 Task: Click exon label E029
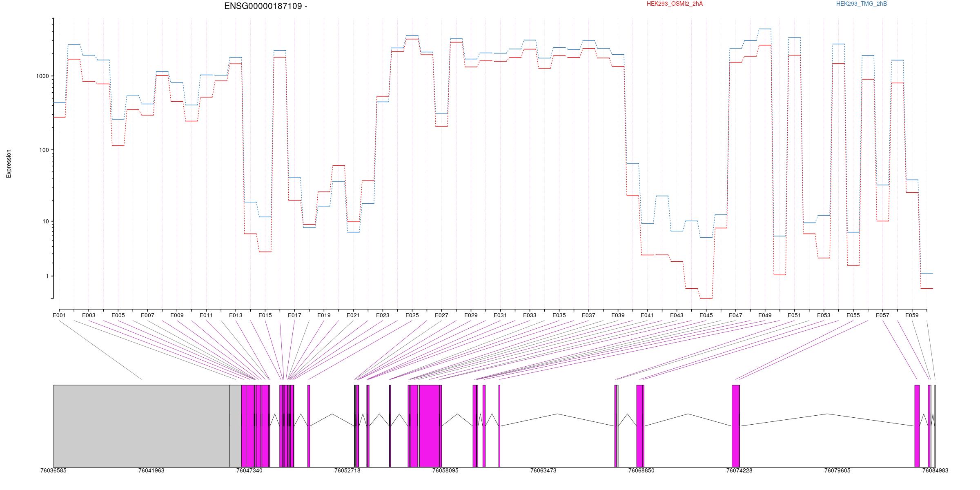pos(471,315)
